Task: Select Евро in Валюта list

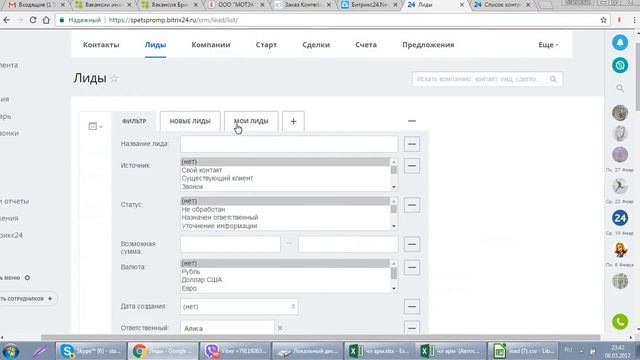Action: [285, 288]
